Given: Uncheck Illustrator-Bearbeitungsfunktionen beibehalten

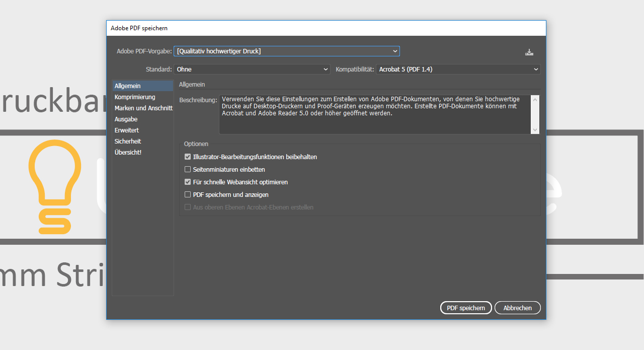Looking at the screenshot, I should coord(188,157).
